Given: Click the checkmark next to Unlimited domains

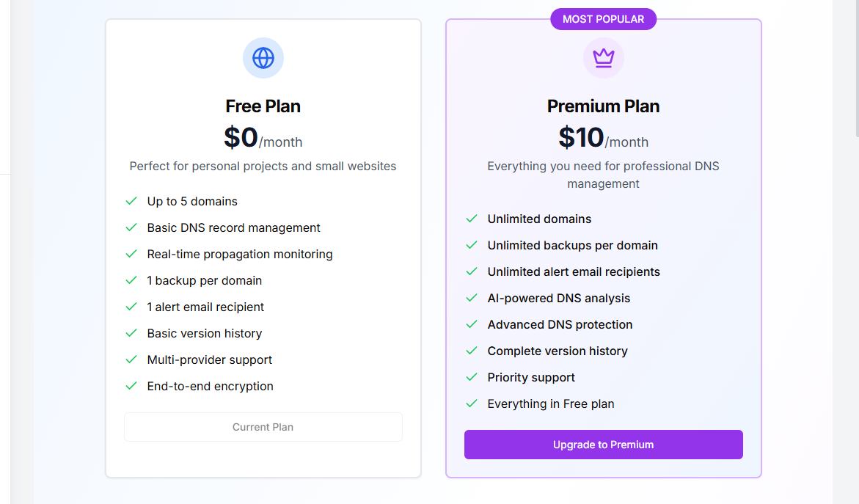Looking at the screenshot, I should 472,219.
